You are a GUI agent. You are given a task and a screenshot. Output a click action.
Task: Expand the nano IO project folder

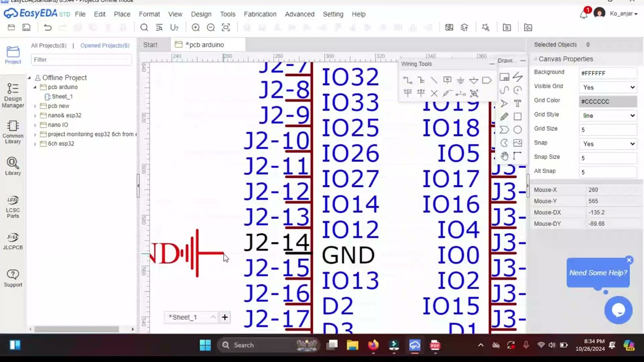(x=36, y=125)
